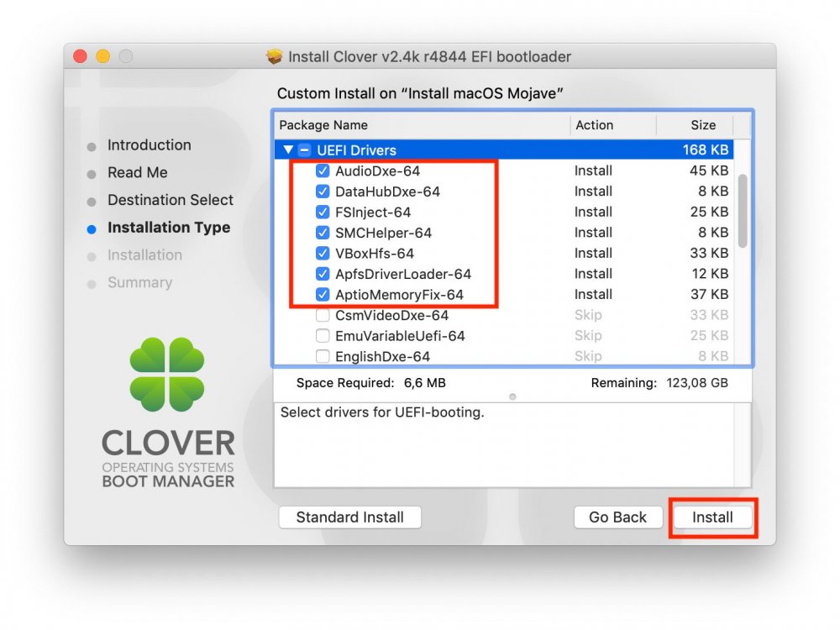Click the package list scrollbar
The width and height of the screenshot is (840, 630).
(743, 211)
